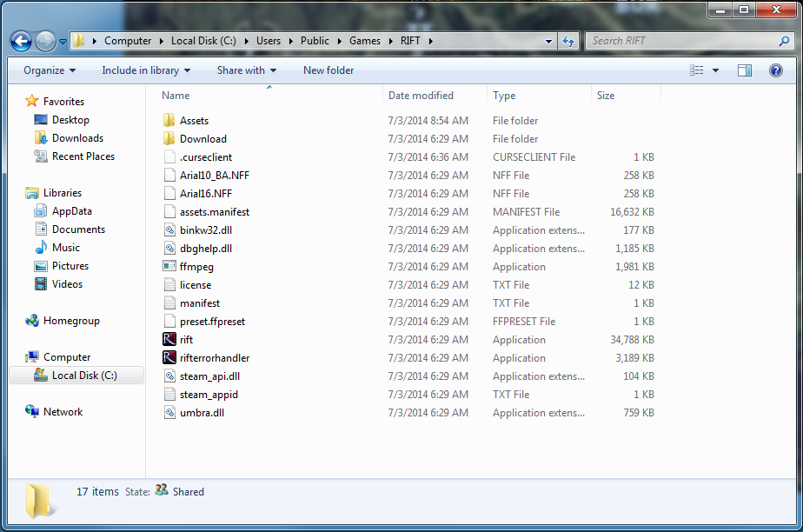This screenshot has height=532, width=803.
Task: Select the rifterrorhandler application icon
Action: 169,358
